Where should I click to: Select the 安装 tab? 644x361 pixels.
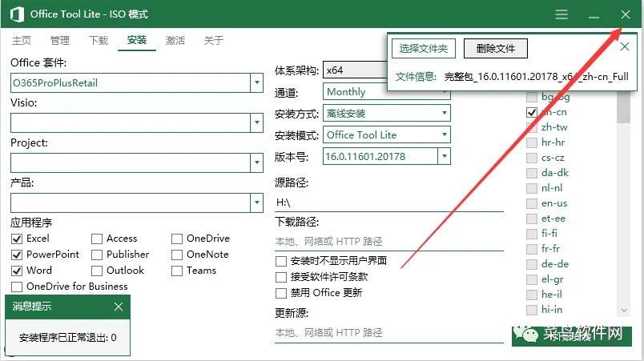tap(137, 40)
